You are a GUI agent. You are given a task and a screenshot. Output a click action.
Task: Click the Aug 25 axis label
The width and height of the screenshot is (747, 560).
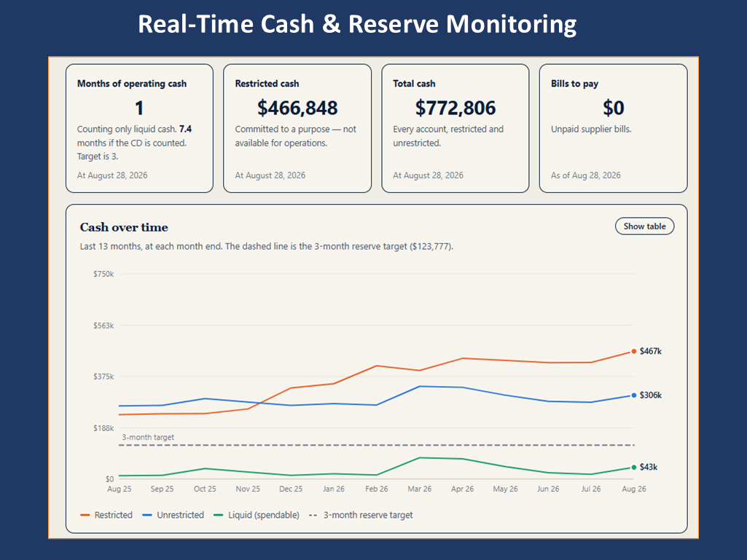click(119, 489)
